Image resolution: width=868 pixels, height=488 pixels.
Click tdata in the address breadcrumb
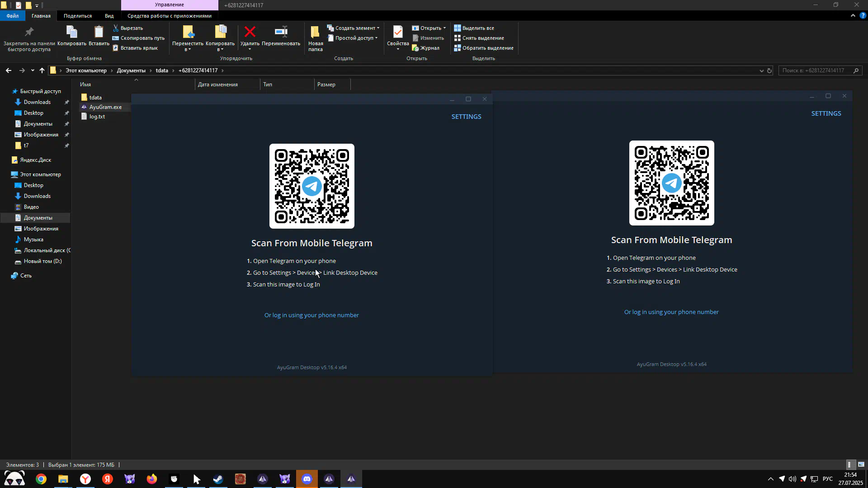162,70
